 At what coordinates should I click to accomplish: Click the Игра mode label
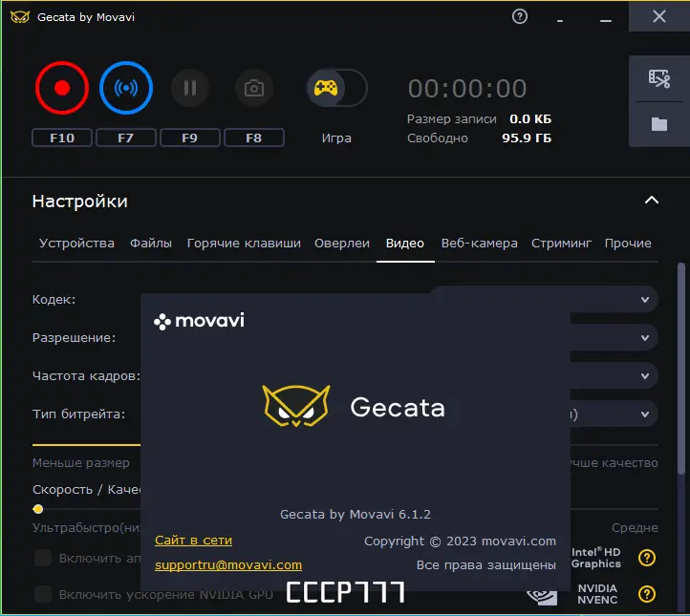point(336,138)
